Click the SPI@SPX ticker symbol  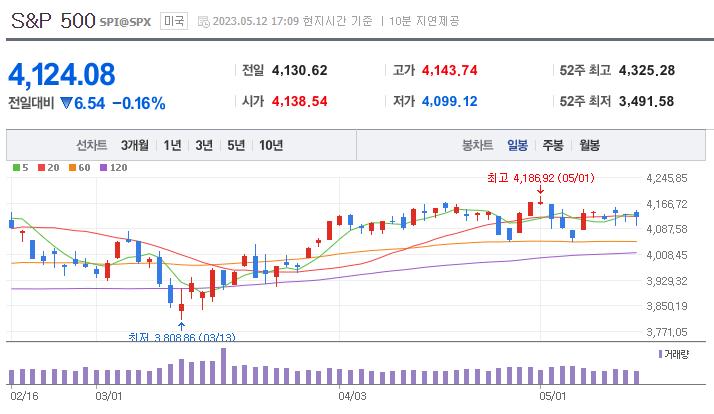point(125,22)
